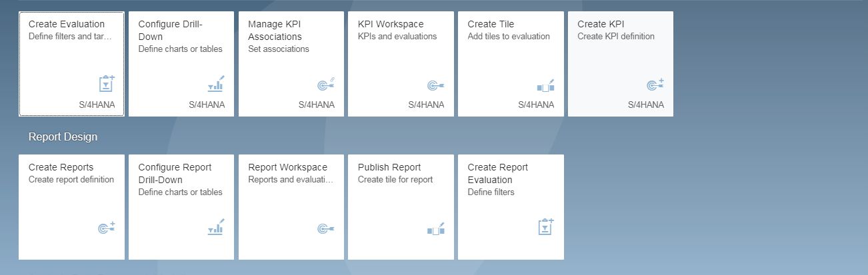Open the Create Tile title

pos(491,24)
